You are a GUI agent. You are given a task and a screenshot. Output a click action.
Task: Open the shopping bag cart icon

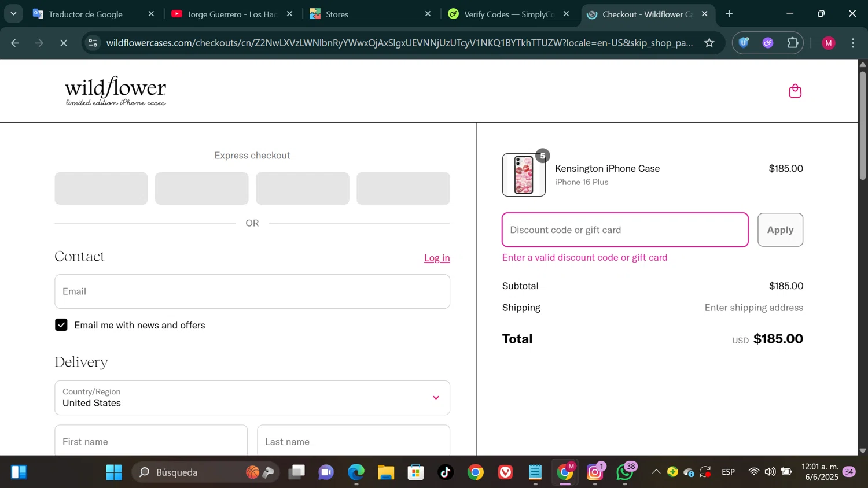click(x=795, y=91)
